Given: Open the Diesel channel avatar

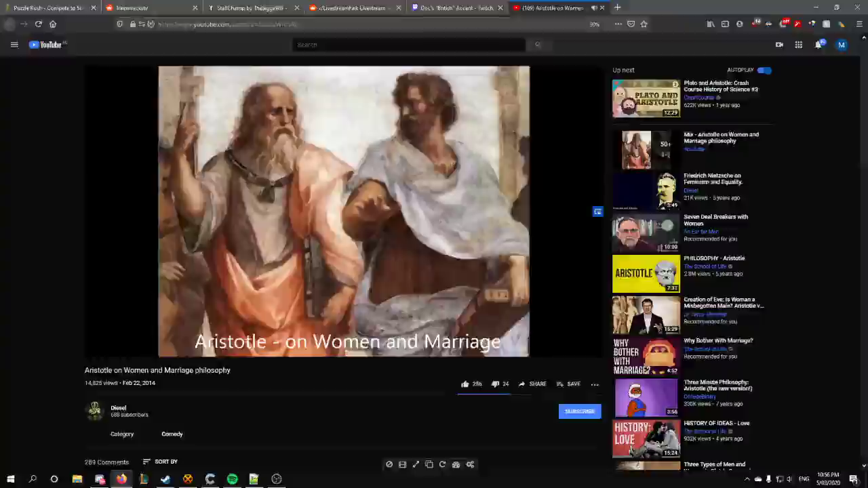Looking at the screenshot, I should click(x=95, y=411).
